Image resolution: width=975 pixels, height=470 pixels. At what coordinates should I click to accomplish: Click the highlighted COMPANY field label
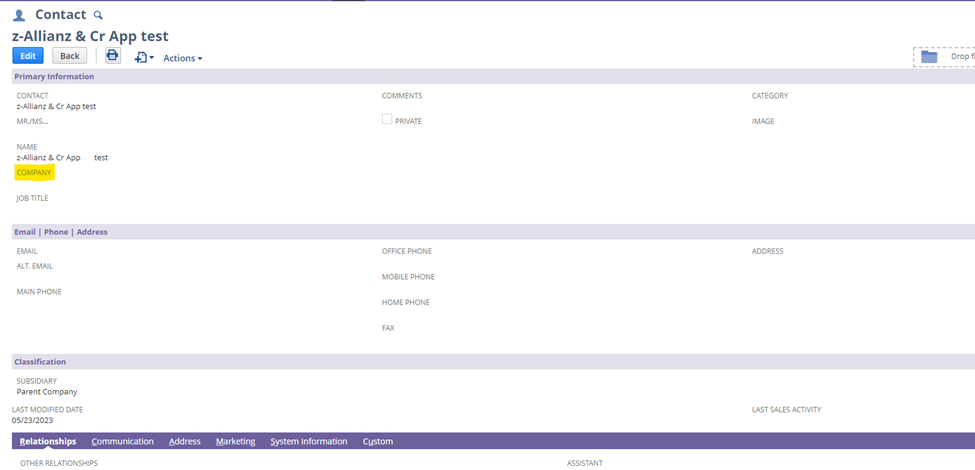pos(34,173)
